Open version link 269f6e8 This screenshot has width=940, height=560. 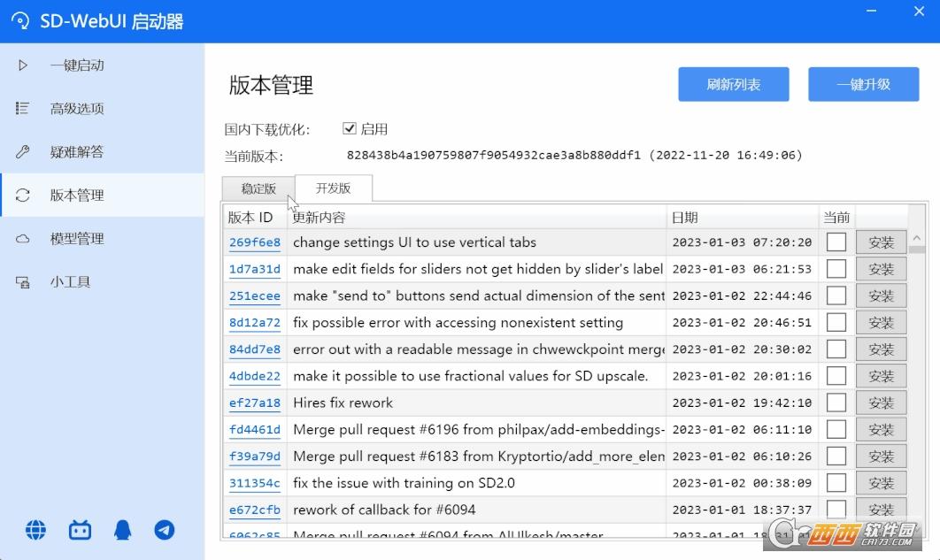click(x=255, y=242)
